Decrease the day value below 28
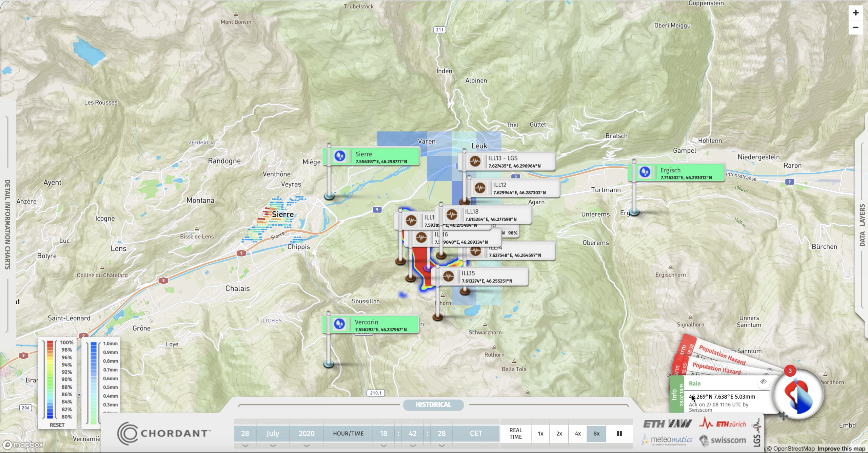 [245, 446]
